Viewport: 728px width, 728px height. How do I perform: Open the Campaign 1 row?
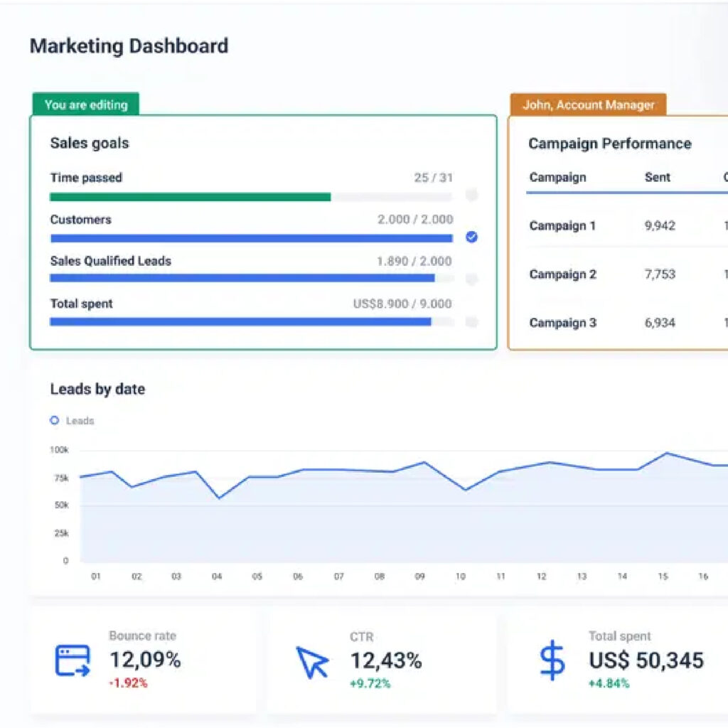pyautogui.click(x=562, y=226)
